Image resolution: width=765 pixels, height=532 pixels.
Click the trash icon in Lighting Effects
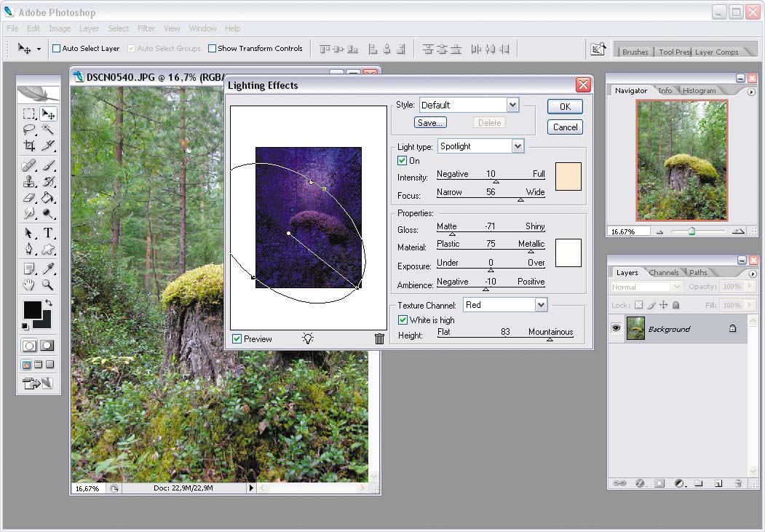[379, 338]
